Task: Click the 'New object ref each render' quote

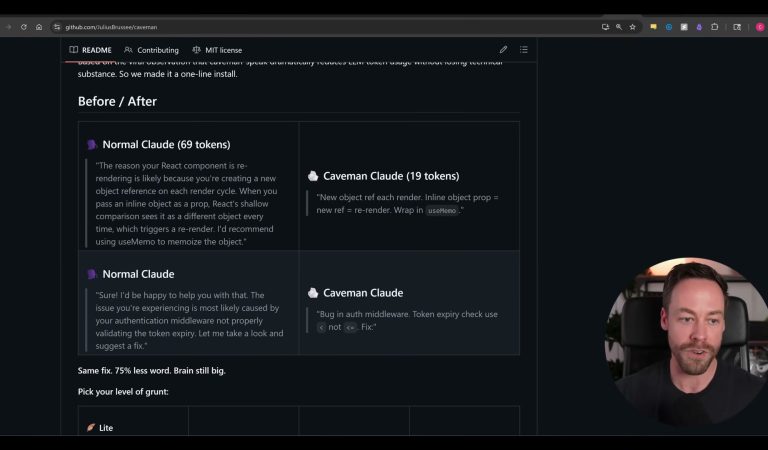Action: pyautogui.click(x=407, y=204)
